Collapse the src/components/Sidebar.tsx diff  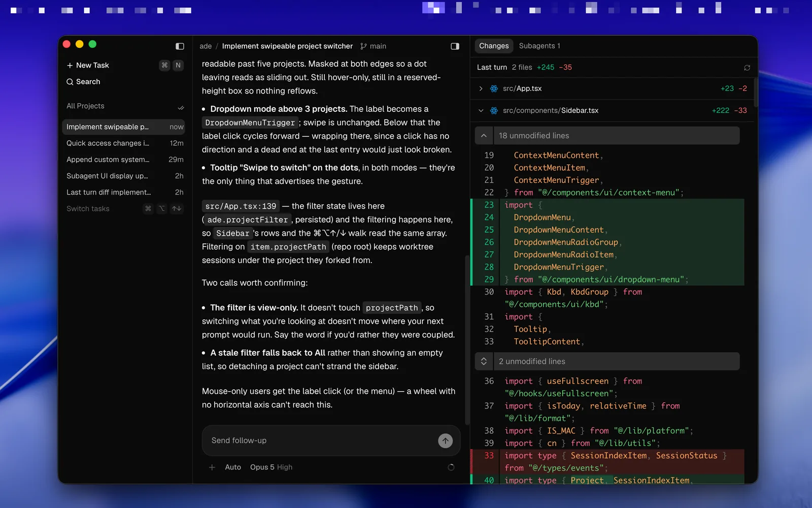coord(481,111)
